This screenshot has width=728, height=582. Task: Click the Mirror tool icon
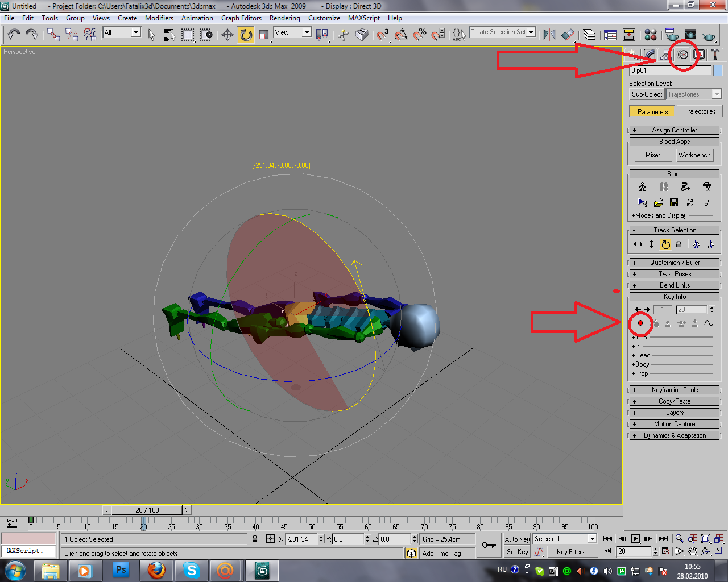(549, 35)
